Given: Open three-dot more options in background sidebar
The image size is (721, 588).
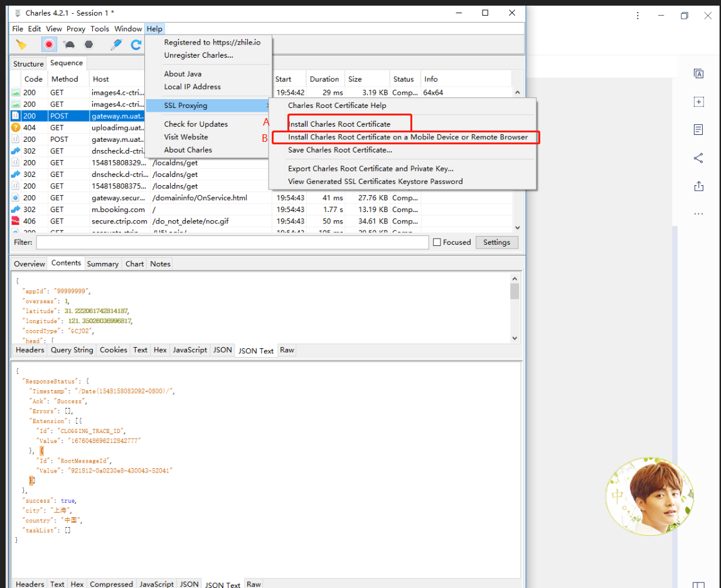Looking at the screenshot, I should (x=698, y=214).
